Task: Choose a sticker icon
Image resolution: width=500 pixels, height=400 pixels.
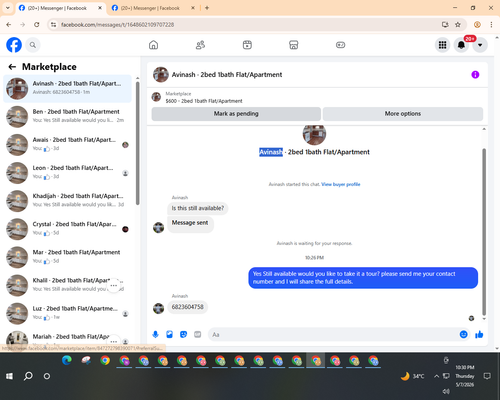Action: click(x=183, y=334)
